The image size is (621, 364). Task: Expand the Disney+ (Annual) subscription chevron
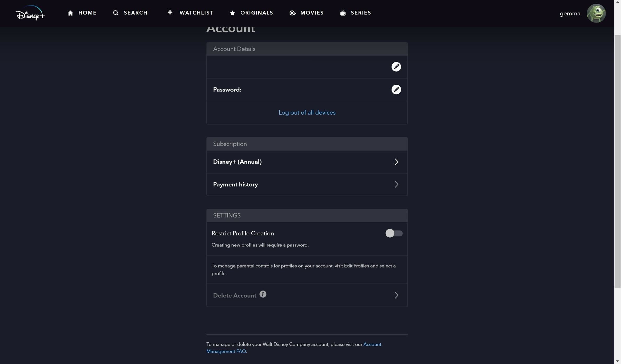pyautogui.click(x=396, y=162)
